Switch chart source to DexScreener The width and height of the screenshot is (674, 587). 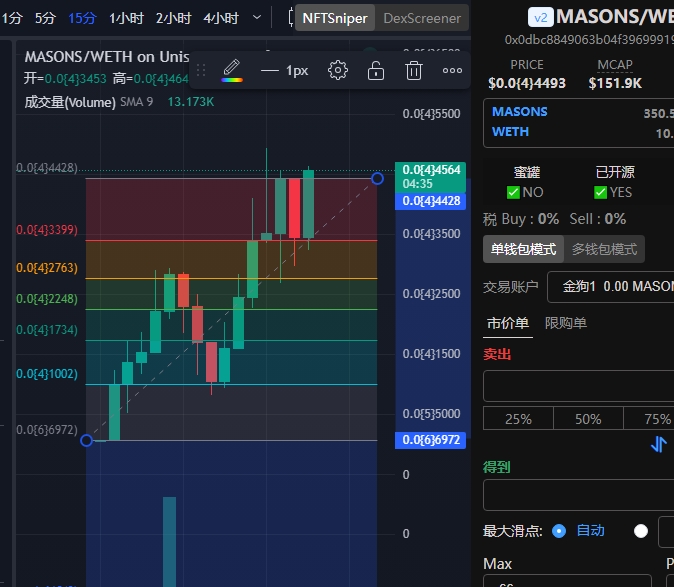click(x=422, y=18)
